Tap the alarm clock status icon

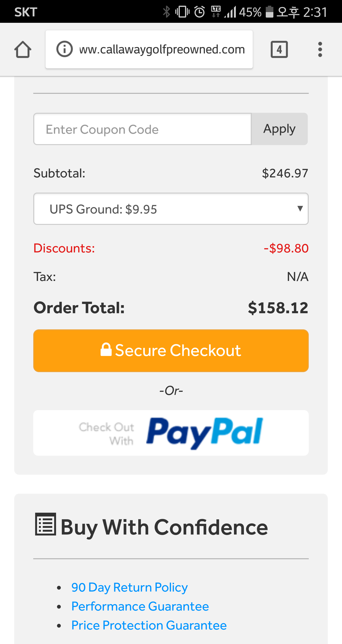(x=199, y=12)
